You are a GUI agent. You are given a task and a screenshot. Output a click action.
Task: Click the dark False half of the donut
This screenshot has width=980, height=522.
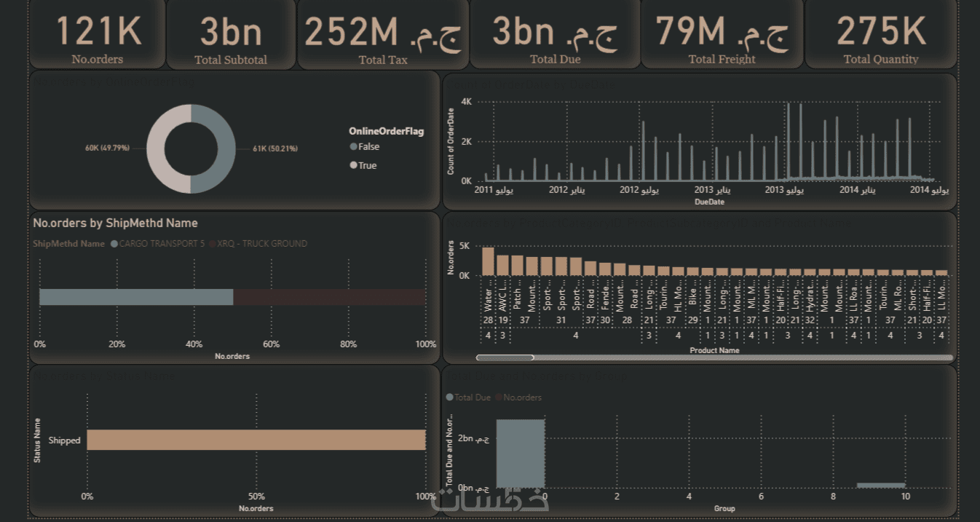[x=219, y=149]
